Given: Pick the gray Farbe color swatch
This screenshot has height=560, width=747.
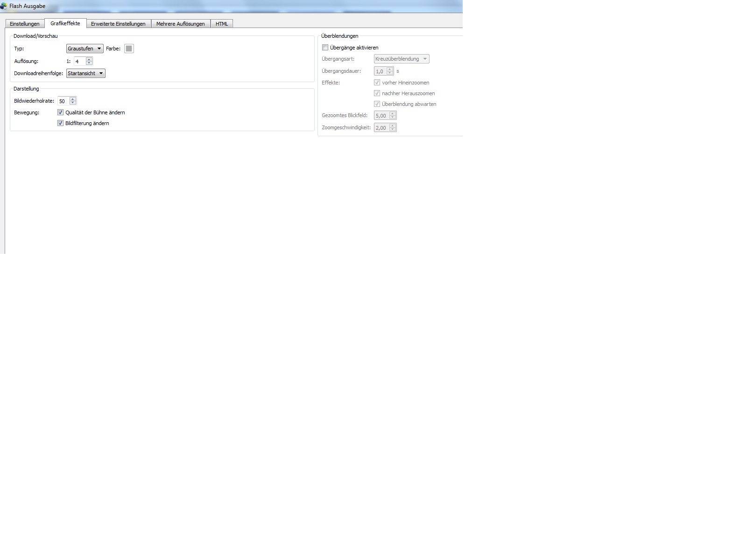Looking at the screenshot, I should click(x=129, y=49).
